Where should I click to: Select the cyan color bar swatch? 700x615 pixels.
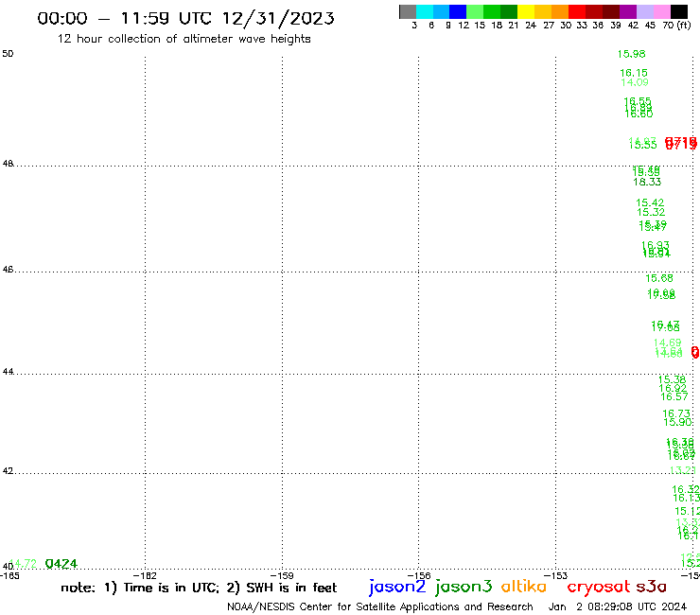pyautogui.click(x=425, y=11)
